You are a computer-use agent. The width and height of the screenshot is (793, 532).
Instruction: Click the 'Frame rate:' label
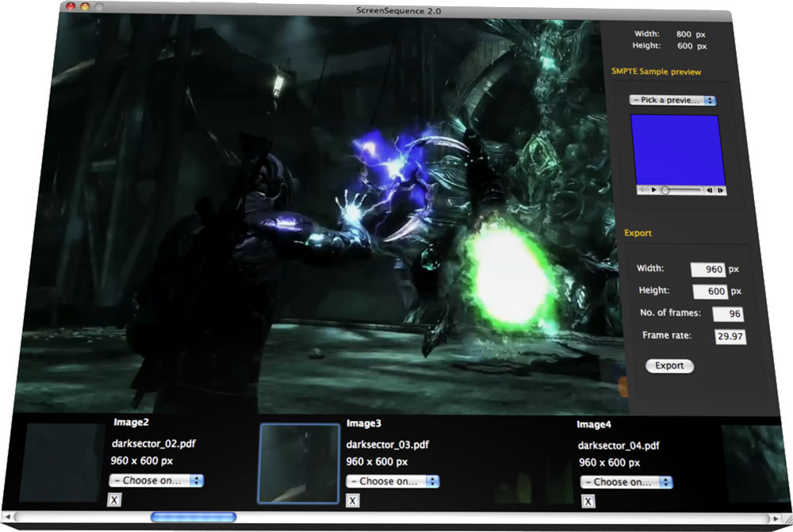tap(667, 335)
